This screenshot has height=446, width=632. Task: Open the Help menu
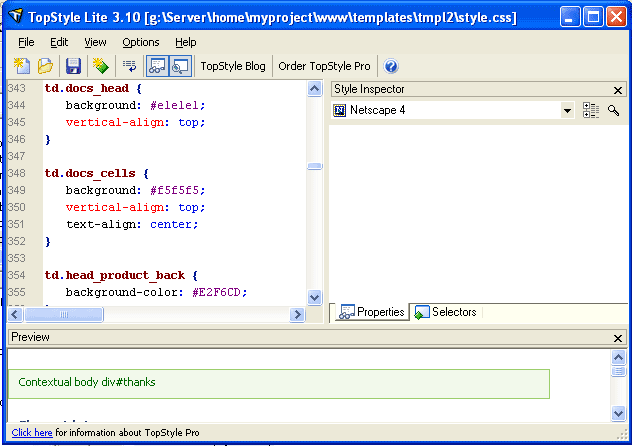pos(185,42)
